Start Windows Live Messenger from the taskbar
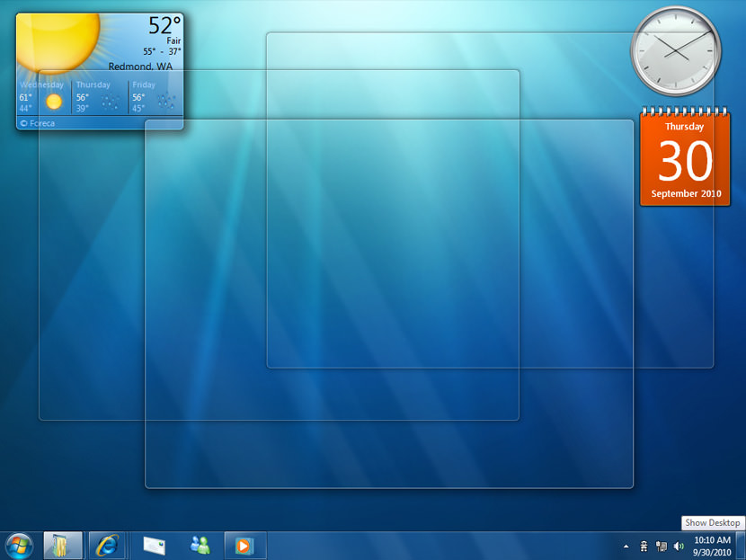The width and height of the screenshot is (746, 560). pos(200,545)
